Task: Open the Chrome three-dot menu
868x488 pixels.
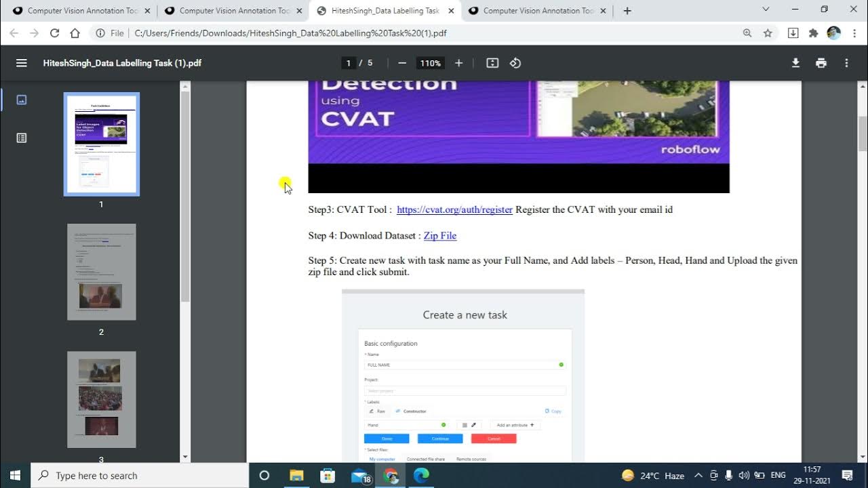Action: [x=854, y=33]
